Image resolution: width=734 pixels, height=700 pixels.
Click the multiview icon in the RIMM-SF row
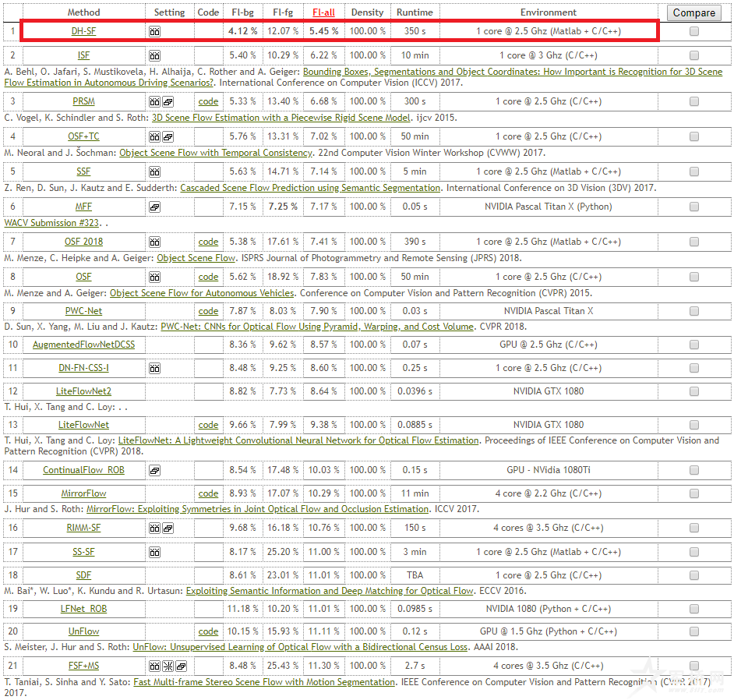coord(168,529)
